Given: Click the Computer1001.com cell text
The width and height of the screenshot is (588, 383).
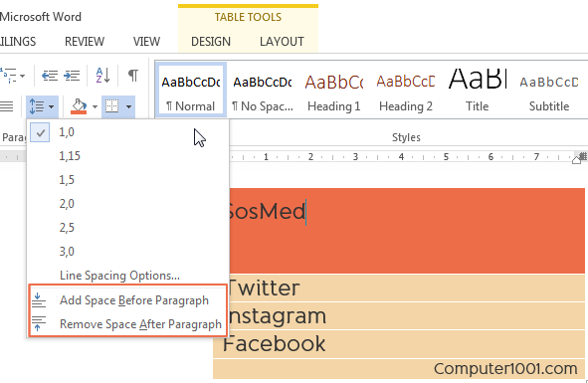Looking at the screenshot, I should point(505,369).
